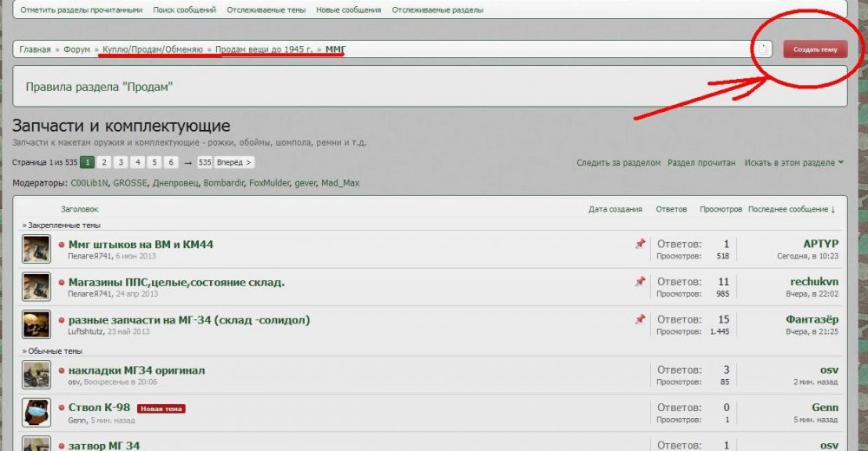Click the page icon beside the breadcrumb bar
The image size is (868, 451).
click(x=763, y=49)
